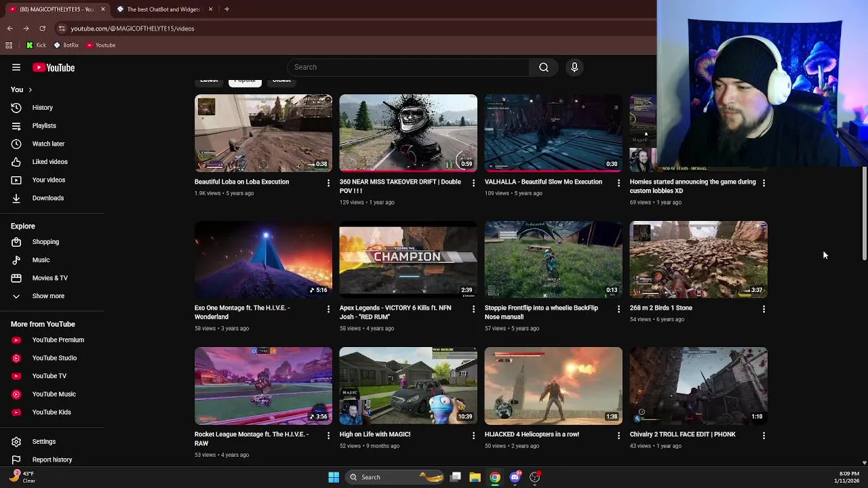Play the Rocket League montage thumbnail
Viewport: 868px width, 488px height.
(263, 386)
